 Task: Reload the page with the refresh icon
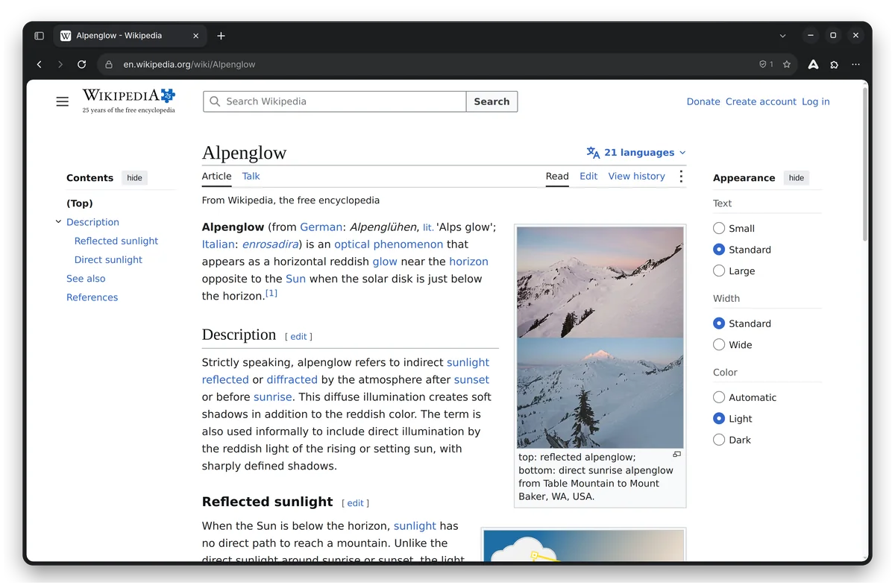click(82, 65)
